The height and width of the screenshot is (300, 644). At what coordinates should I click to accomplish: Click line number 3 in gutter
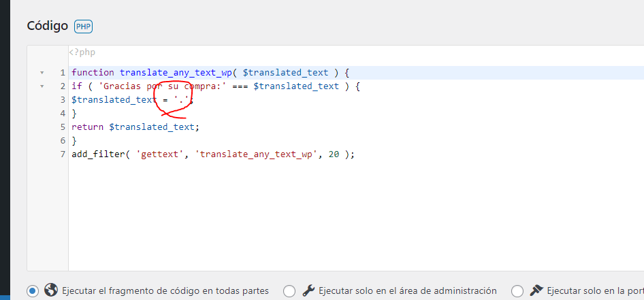pyautogui.click(x=63, y=100)
